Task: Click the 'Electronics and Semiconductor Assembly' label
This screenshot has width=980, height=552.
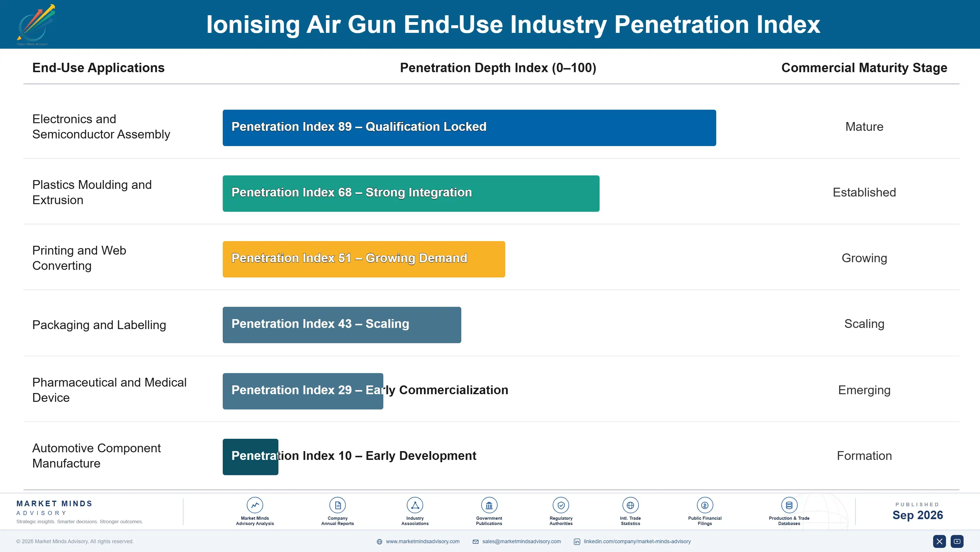Action: pos(101,127)
